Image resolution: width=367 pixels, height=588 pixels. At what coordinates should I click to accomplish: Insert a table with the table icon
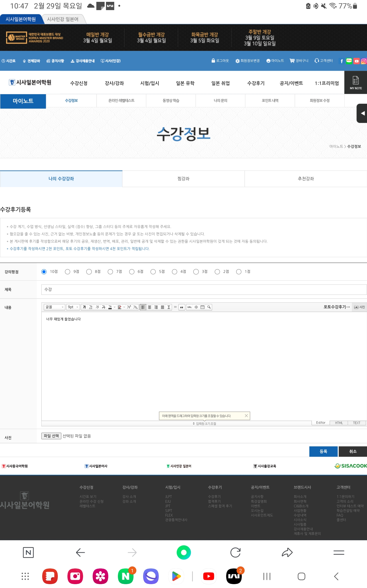tap(203, 307)
